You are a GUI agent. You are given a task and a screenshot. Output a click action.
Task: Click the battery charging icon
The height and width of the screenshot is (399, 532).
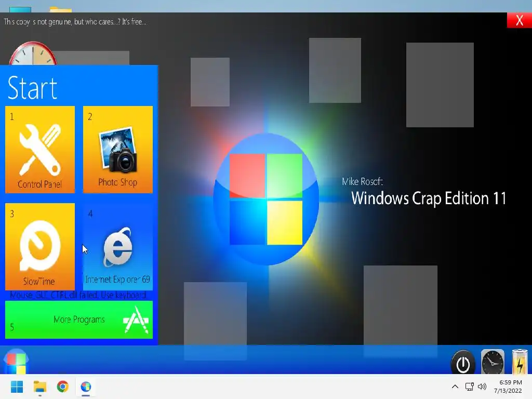pyautogui.click(x=520, y=362)
